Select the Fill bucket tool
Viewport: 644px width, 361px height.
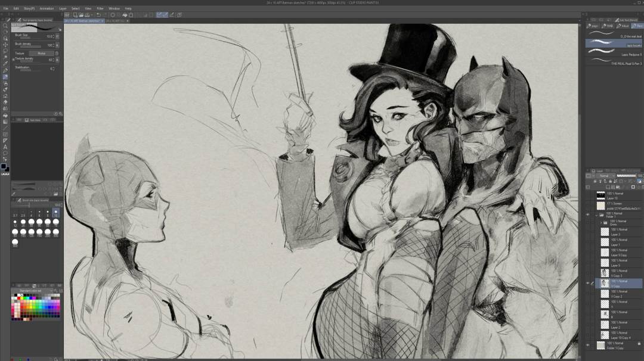5,116
